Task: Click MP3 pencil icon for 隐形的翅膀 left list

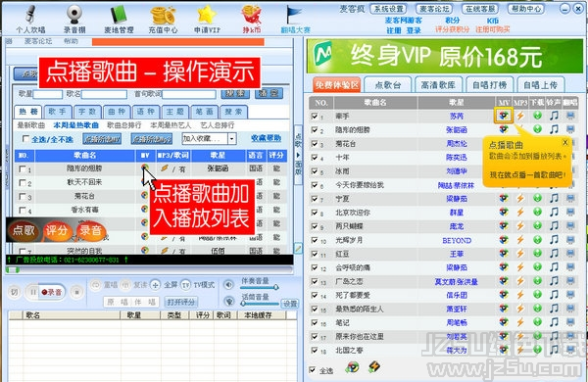Action: point(165,167)
